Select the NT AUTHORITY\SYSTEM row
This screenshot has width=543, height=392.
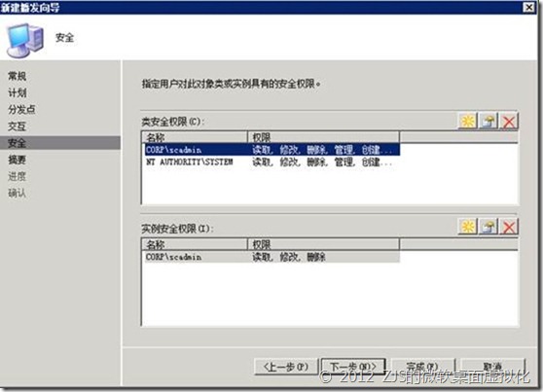272,161
